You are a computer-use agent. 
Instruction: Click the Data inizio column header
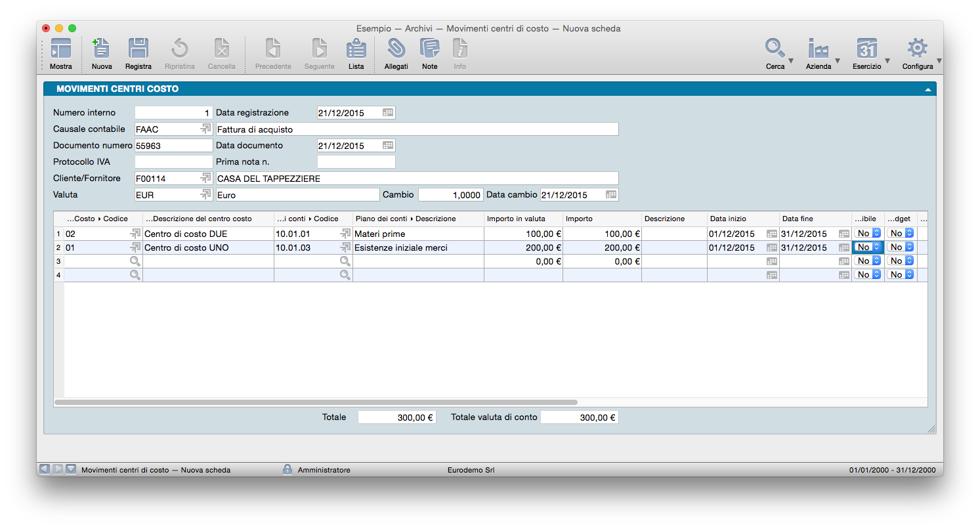coord(744,219)
